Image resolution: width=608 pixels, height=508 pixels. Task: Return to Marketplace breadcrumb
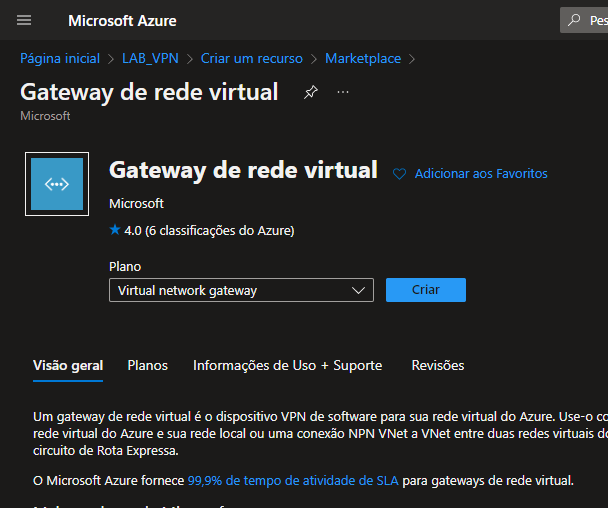coord(362,59)
